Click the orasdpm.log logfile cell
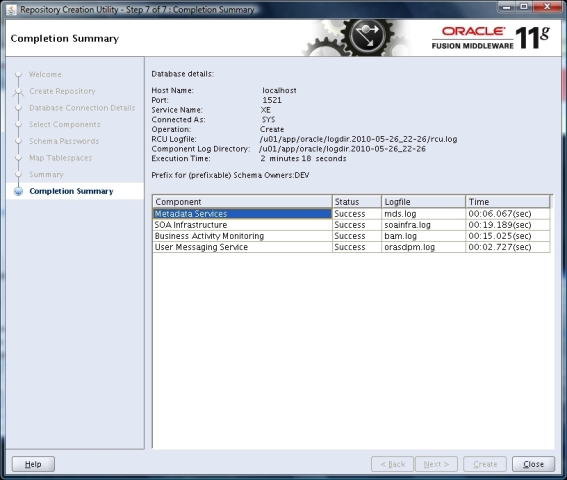567x480 pixels. pos(423,247)
